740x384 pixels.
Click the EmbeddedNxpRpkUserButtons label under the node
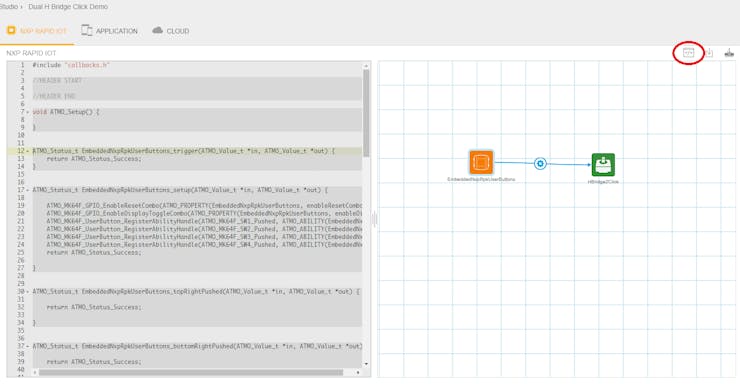[481, 180]
